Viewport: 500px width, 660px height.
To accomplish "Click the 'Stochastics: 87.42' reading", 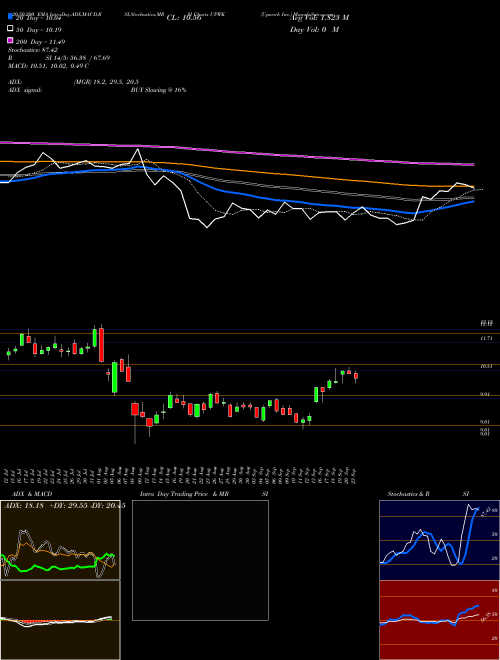I will pos(33,50).
